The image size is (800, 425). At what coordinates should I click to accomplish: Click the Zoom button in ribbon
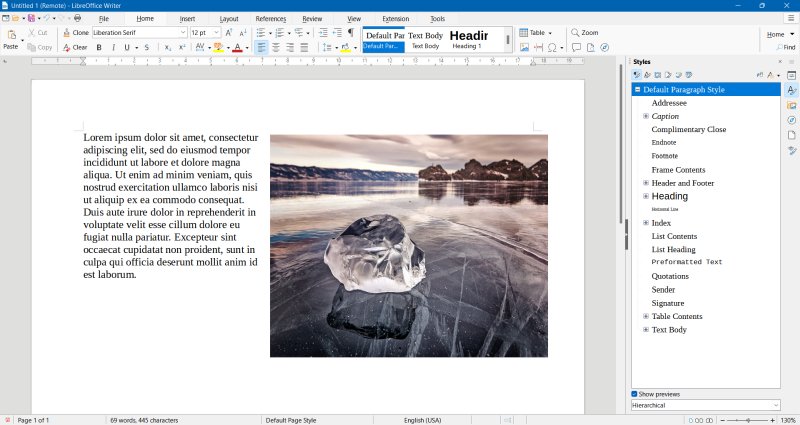point(584,33)
